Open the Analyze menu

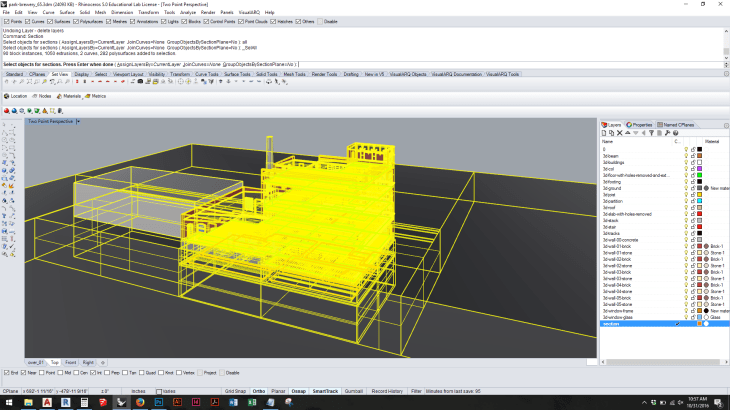187,12
